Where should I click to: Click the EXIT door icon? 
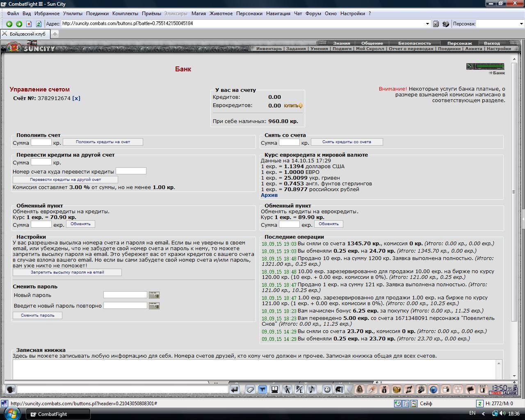pos(483,389)
